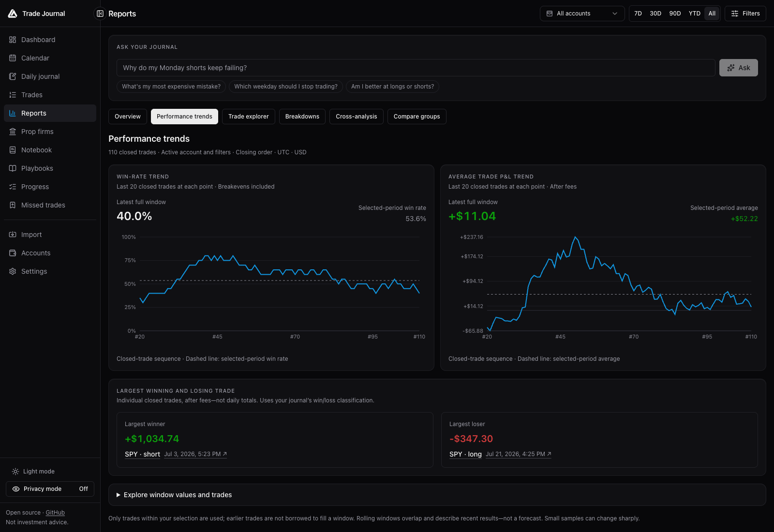Click the Ask button
Viewport: 774px width, 532px height.
click(x=739, y=68)
